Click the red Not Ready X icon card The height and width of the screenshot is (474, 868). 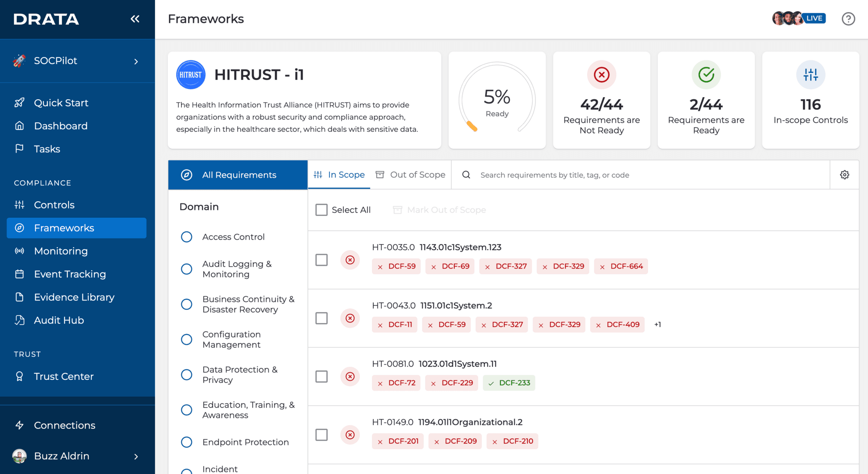(602, 75)
